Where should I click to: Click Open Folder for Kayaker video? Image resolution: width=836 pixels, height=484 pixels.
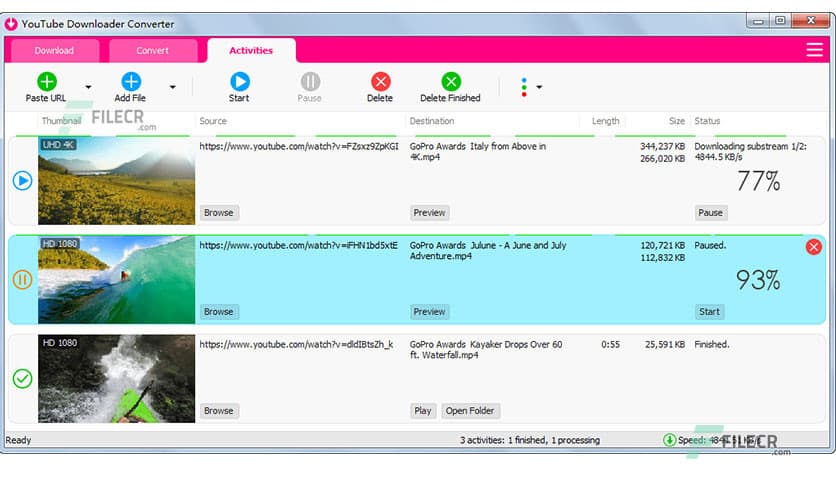470,411
